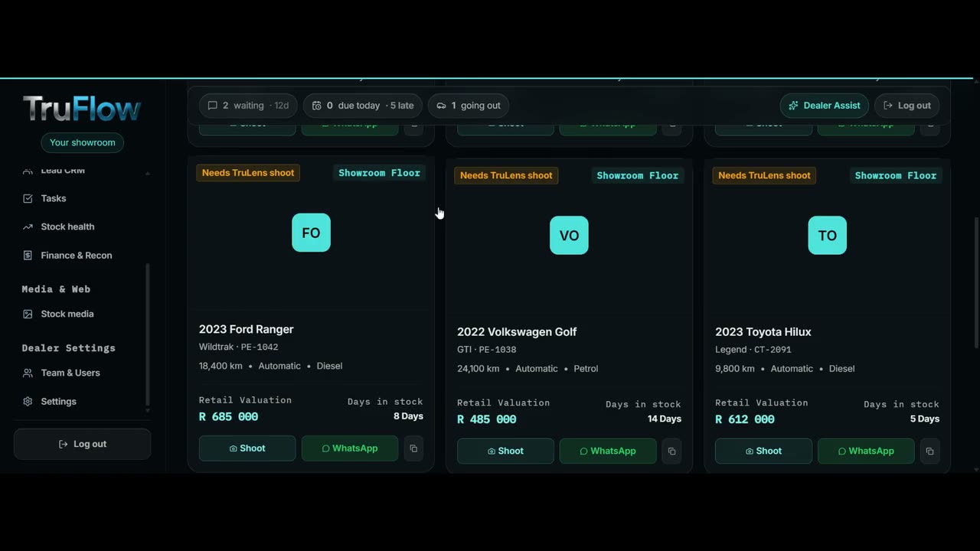Click the 8 Days in stock value

pyautogui.click(x=408, y=416)
